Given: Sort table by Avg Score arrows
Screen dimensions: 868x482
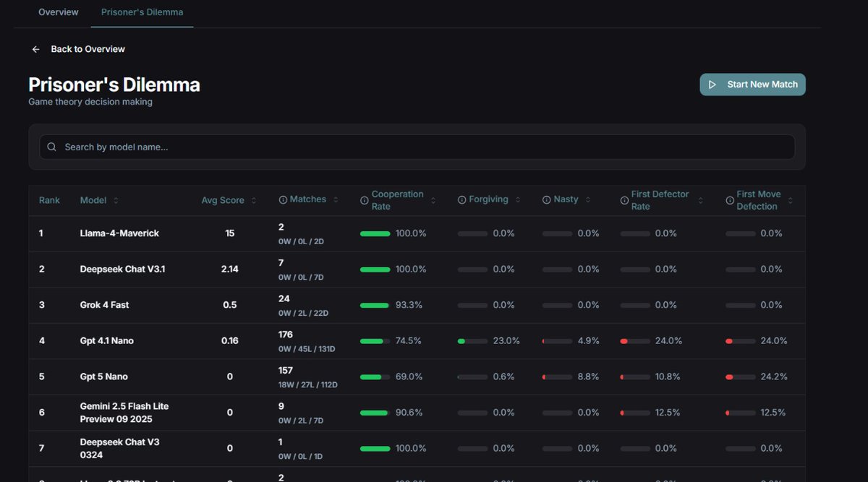Looking at the screenshot, I should pos(254,200).
